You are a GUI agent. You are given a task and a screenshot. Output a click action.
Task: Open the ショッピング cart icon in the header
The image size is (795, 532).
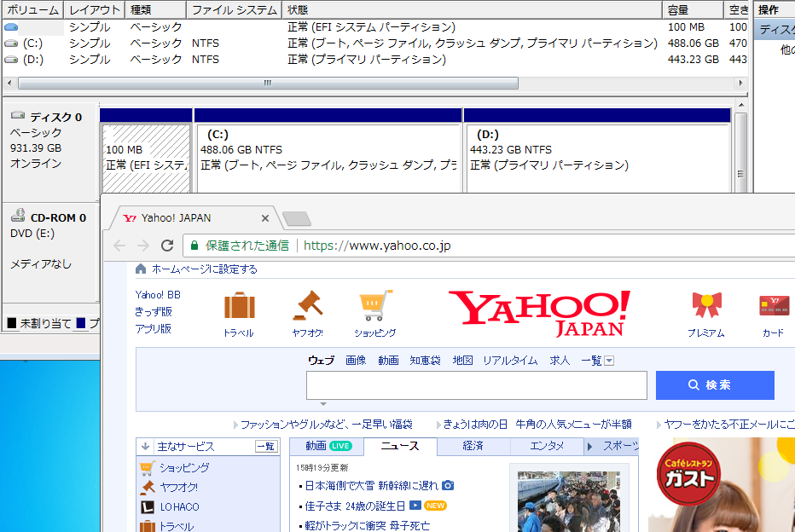pyautogui.click(x=375, y=305)
